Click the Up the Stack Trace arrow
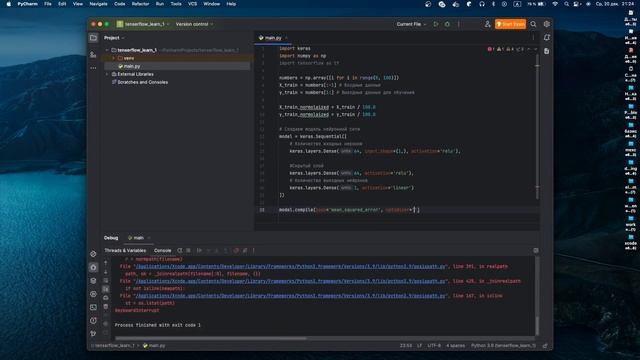 tap(106, 262)
